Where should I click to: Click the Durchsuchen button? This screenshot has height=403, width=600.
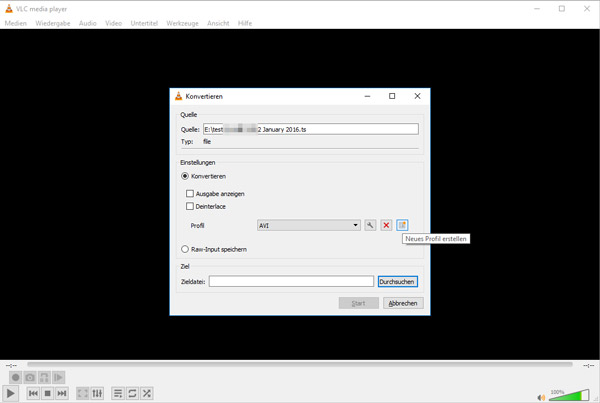coord(398,282)
